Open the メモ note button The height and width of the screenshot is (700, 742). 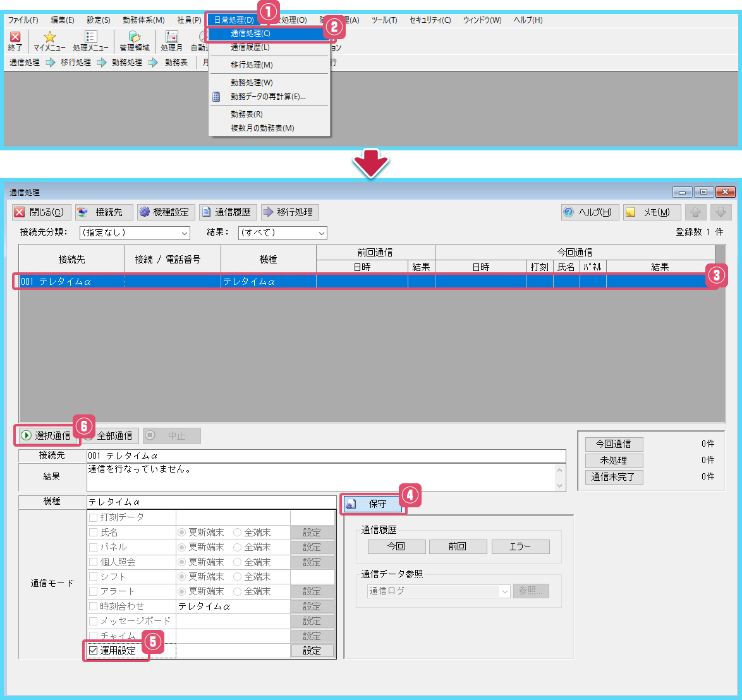pyautogui.click(x=651, y=212)
